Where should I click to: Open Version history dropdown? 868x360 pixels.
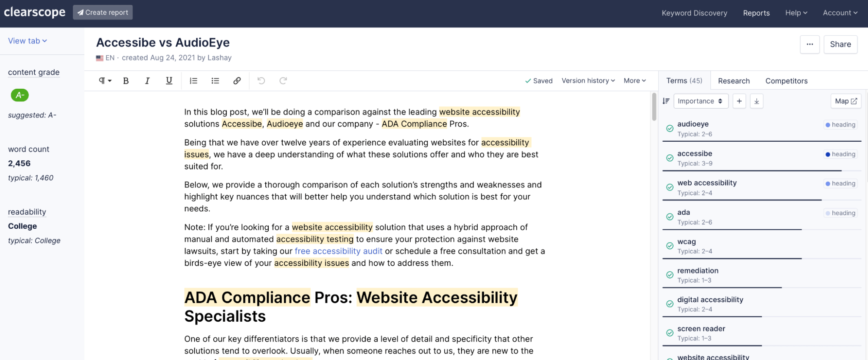point(588,81)
